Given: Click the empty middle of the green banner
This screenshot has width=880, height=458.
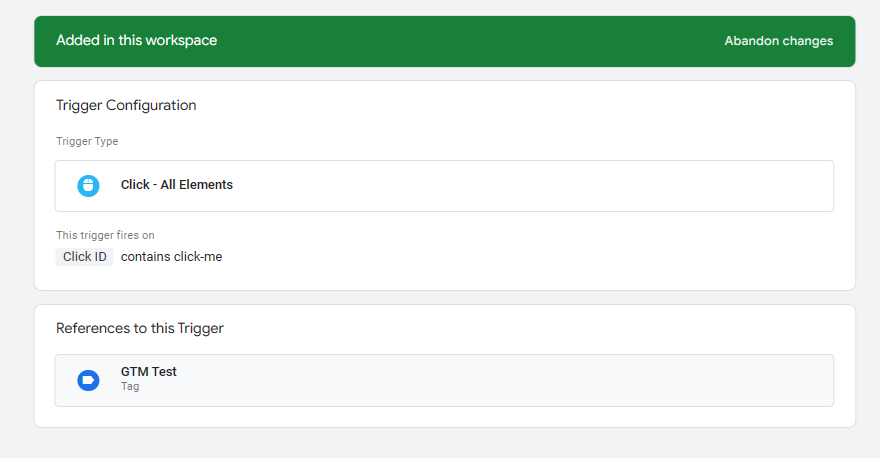Looking at the screenshot, I should [460, 41].
